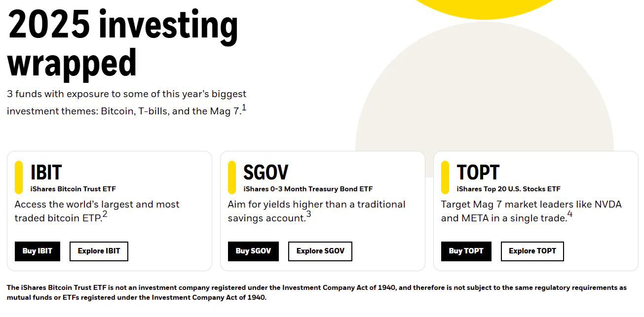Click the IBIT ticker heading

[46, 173]
